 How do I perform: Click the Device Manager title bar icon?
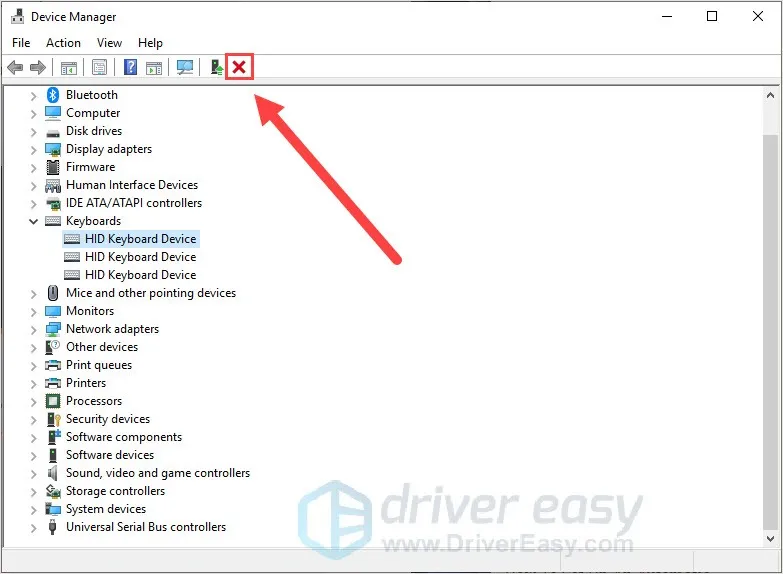click(17, 16)
